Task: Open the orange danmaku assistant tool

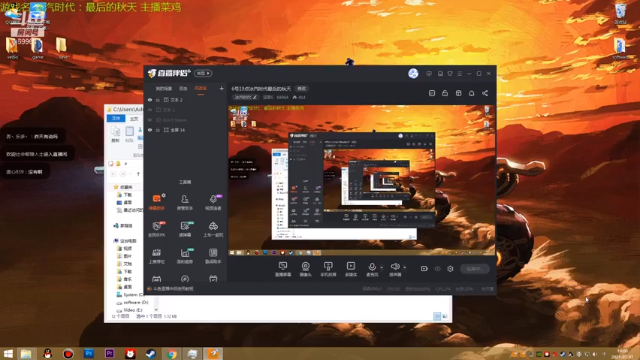Action: (x=157, y=202)
